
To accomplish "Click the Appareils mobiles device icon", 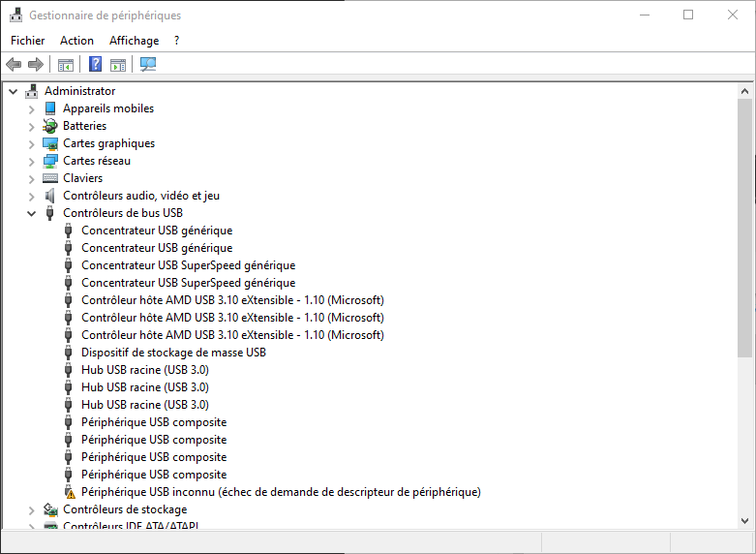I will tap(50, 108).
